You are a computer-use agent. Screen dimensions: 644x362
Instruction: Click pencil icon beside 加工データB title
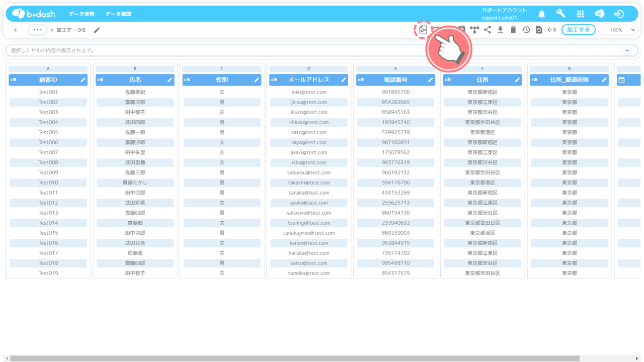[97, 30]
